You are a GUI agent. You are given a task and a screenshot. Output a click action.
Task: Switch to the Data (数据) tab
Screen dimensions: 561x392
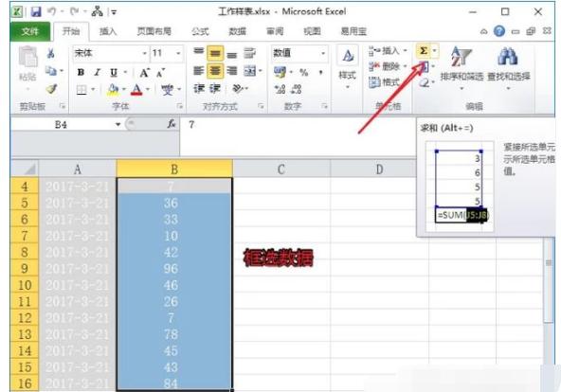(237, 31)
